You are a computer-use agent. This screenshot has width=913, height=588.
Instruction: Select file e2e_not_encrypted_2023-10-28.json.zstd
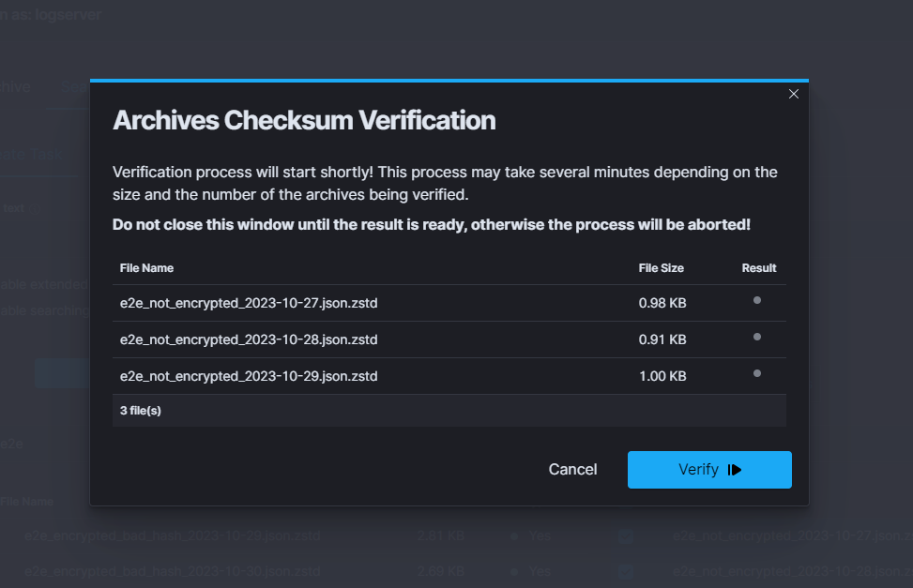pyautogui.click(x=249, y=339)
